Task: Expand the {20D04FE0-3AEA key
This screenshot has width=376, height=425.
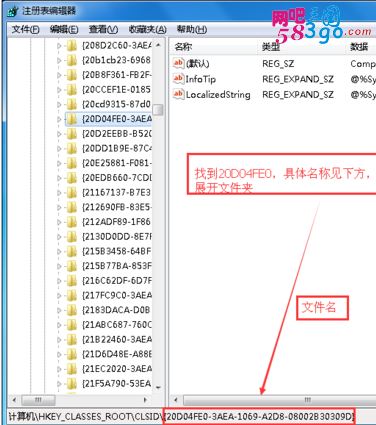Action: [x=59, y=119]
